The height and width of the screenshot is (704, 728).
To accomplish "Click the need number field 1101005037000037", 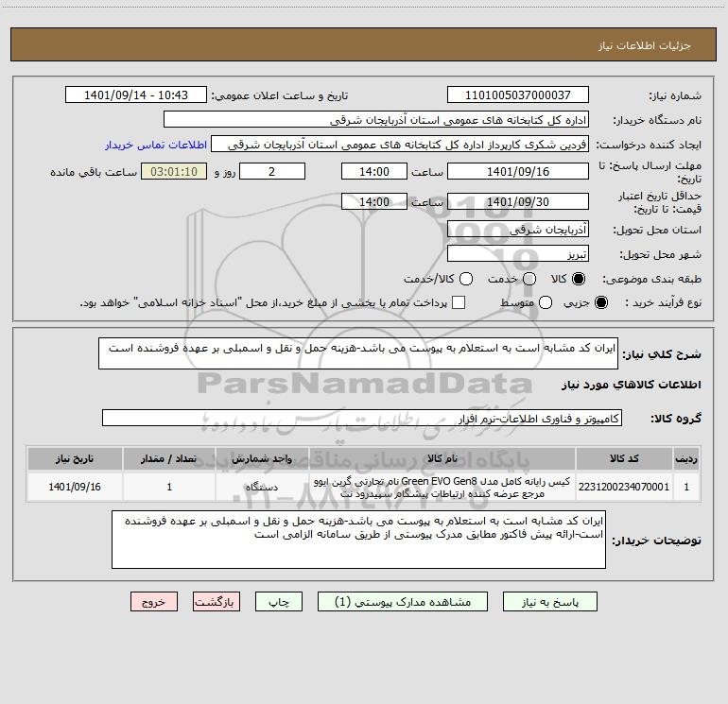I will [518, 94].
